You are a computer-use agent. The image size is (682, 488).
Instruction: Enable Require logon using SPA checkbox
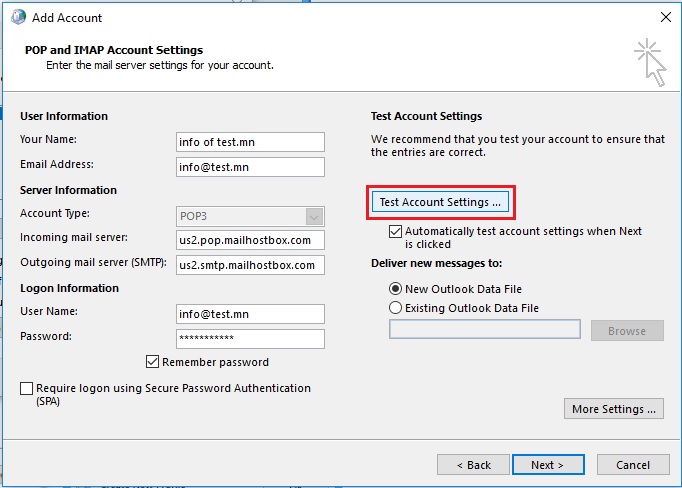click(x=27, y=388)
